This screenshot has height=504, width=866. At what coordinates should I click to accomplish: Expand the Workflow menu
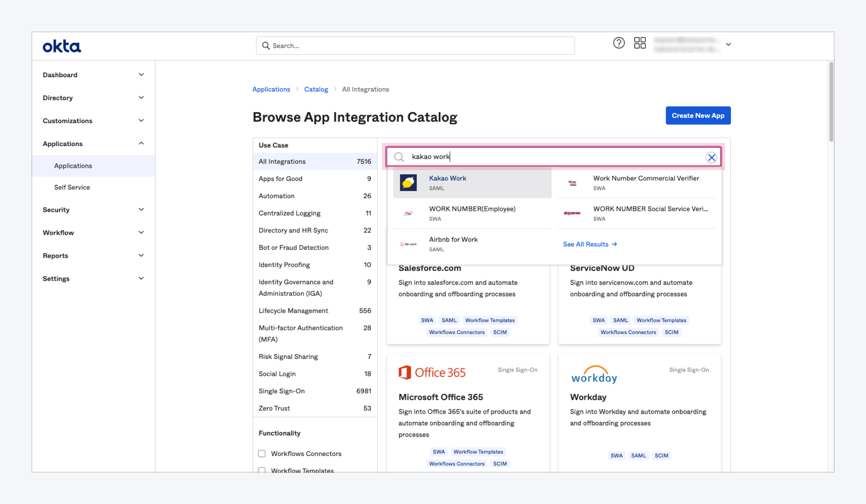tap(93, 233)
